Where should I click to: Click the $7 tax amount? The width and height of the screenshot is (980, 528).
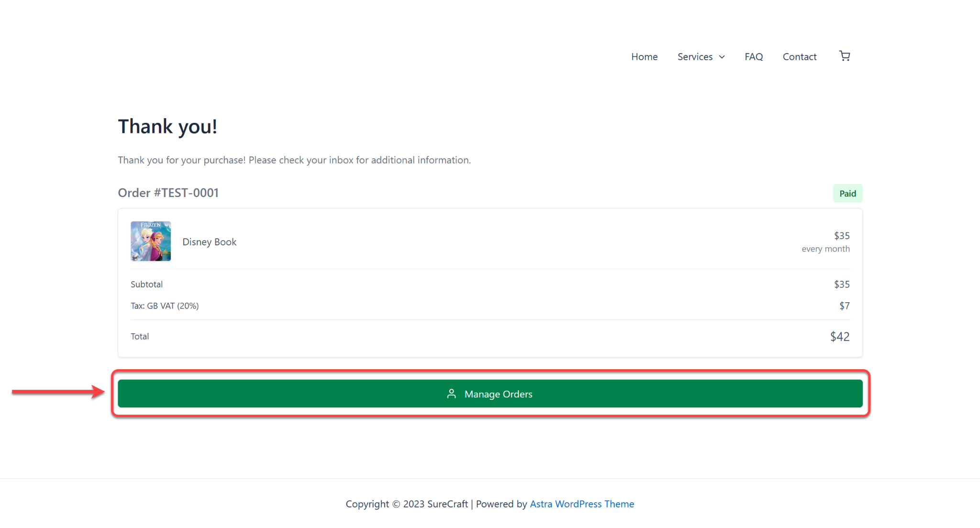845,306
